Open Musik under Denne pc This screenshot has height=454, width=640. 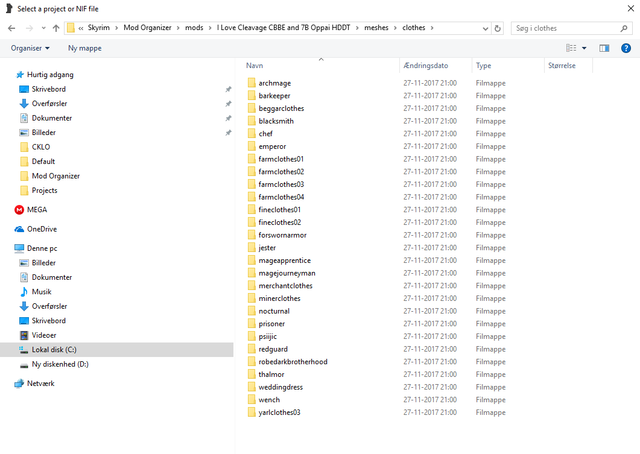click(42, 292)
